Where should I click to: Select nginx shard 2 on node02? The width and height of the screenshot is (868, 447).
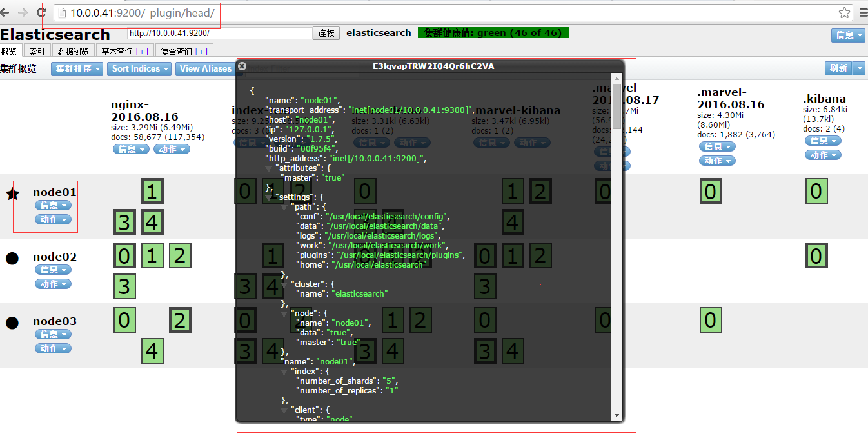coord(180,256)
